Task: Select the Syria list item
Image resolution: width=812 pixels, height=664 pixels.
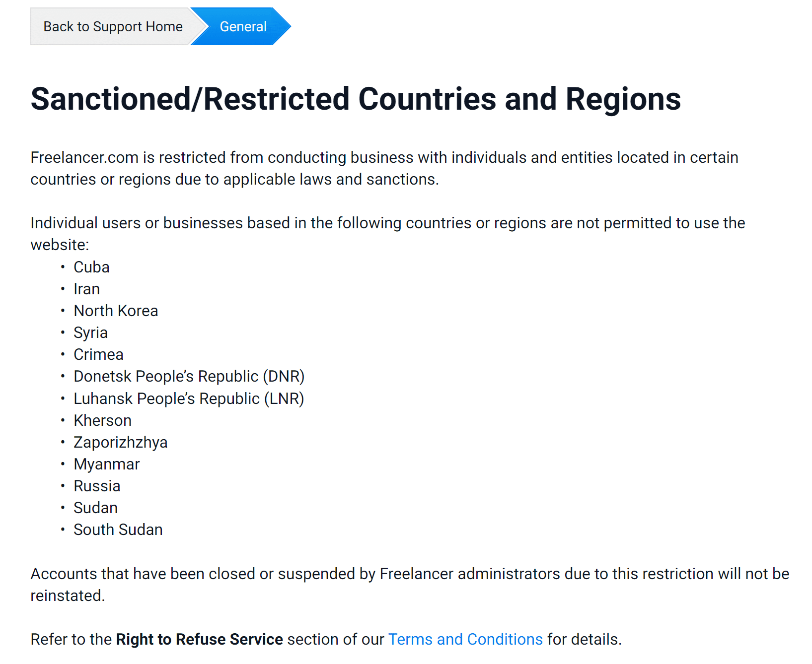Action: click(x=90, y=332)
